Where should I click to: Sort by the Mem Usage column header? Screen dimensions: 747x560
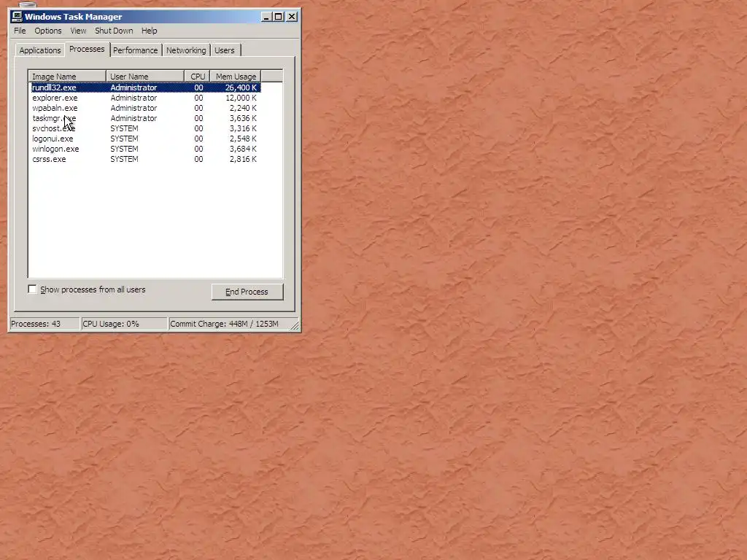click(x=236, y=76)
